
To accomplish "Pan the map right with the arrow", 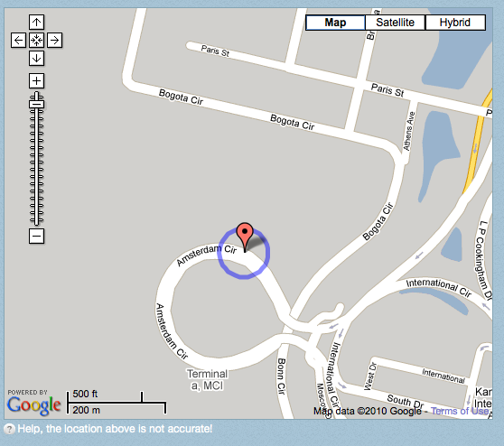I will point(54,40).
